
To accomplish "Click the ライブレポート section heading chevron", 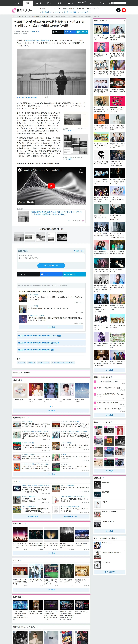I will pos(25,524).
